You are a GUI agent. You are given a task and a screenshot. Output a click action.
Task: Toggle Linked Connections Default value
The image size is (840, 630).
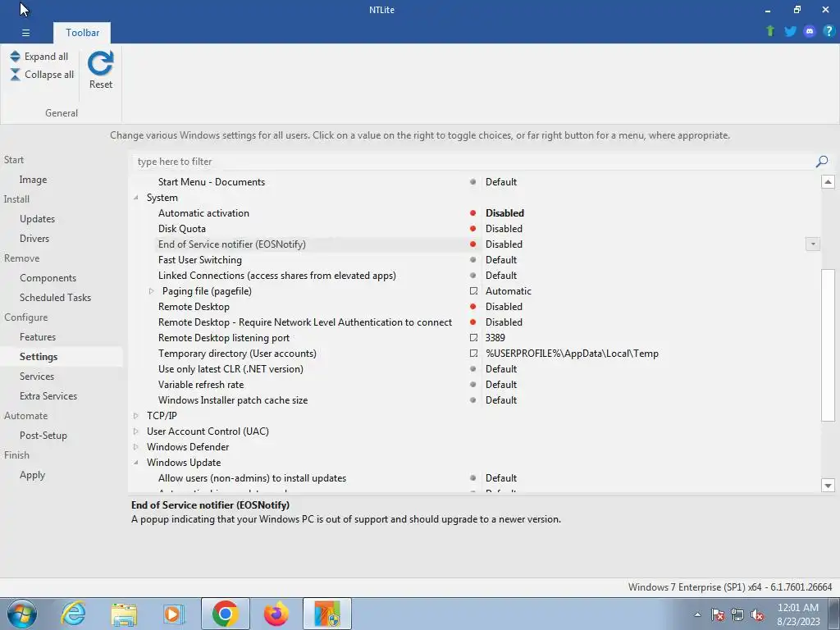[x=501, y=275]
